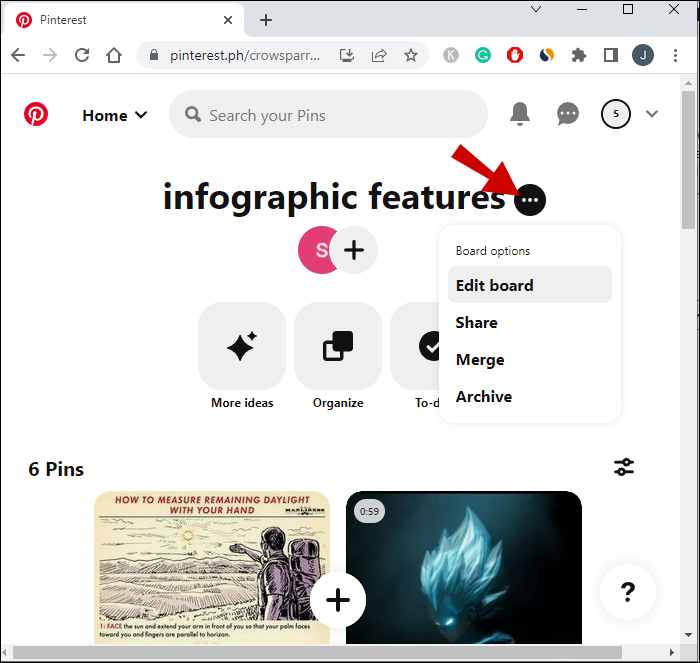
Task: Open the profile avatar labeled S
Action: (616, 114)
